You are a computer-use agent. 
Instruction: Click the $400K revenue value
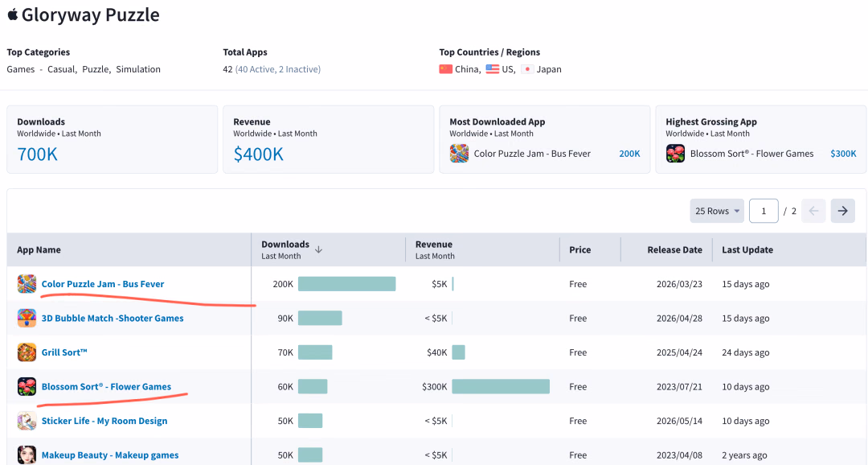(258, 154)
